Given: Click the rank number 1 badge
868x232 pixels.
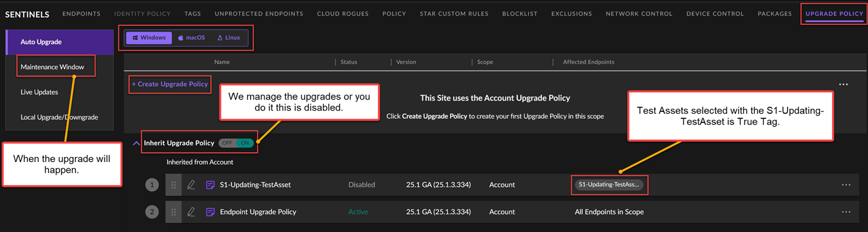Looking at the screenshot, I should [x=152, y=184].
